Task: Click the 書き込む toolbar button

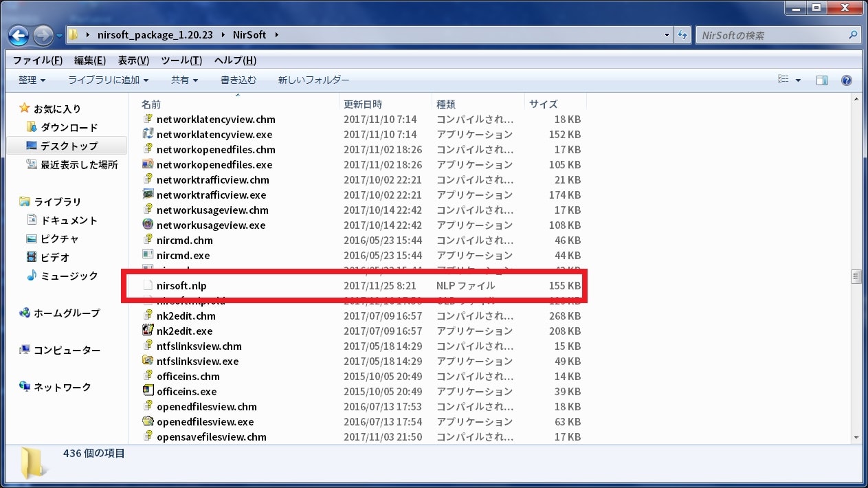Action: [238, 80]
